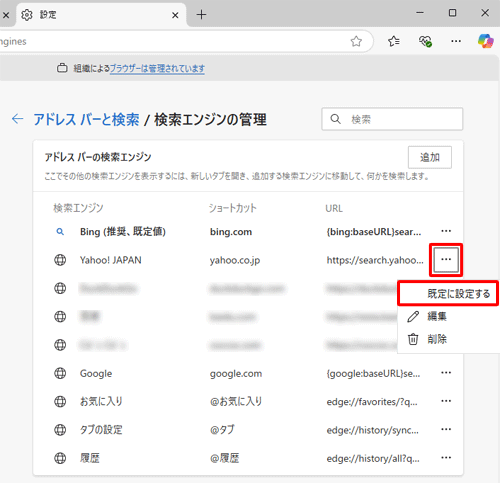Click the edge://favorites URL text
Viewport: 500px width, 483px height.
point(372,402)
